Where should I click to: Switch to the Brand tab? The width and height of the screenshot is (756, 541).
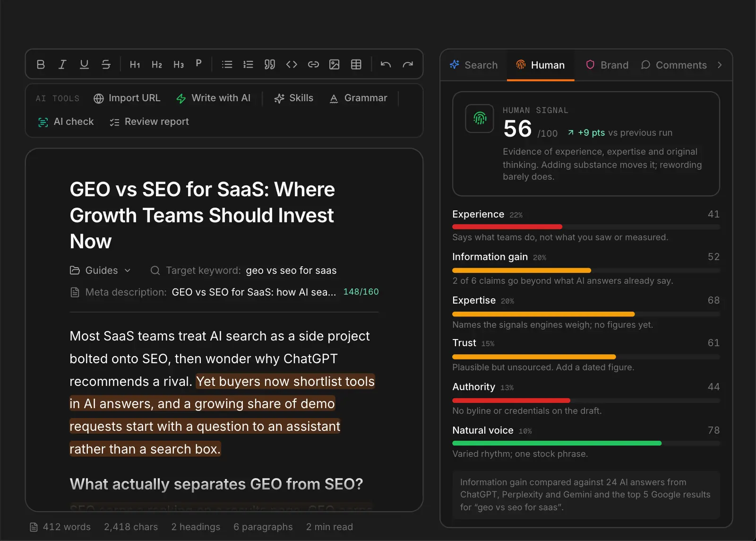point(607,65)
